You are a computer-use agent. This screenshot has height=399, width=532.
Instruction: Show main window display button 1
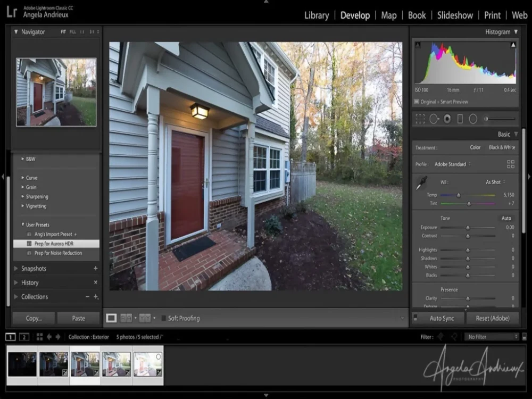tap(11, 337)
